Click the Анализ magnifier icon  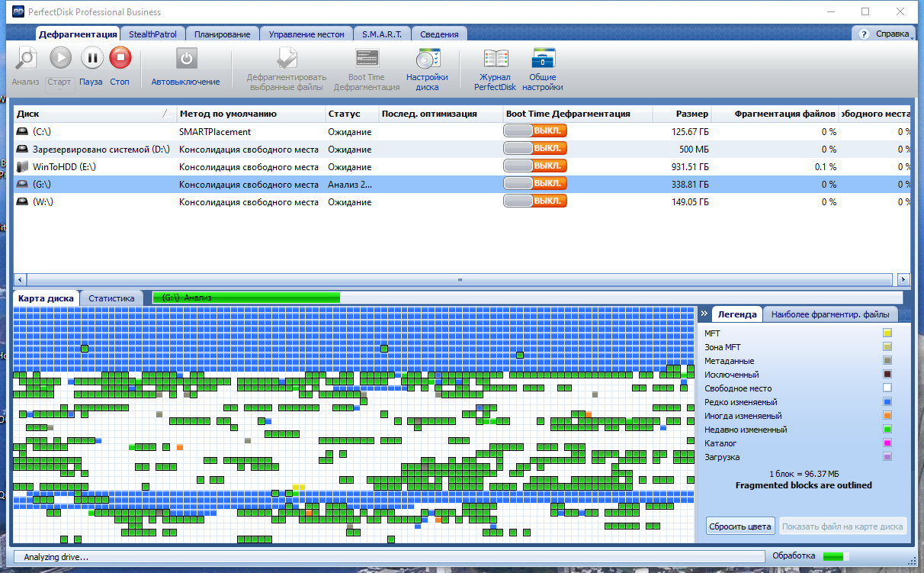click(x=26, y=58)
